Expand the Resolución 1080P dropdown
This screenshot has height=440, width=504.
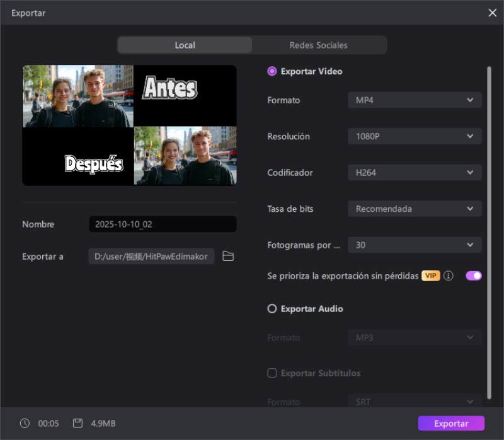pyautogui.click(x=415, y=136)
